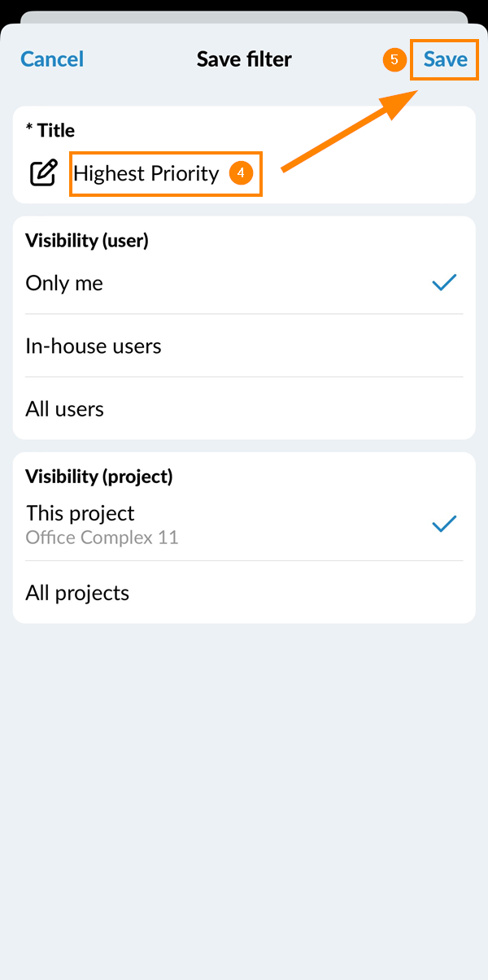Click the blue checkmark next to Only me

coord(444,283)
